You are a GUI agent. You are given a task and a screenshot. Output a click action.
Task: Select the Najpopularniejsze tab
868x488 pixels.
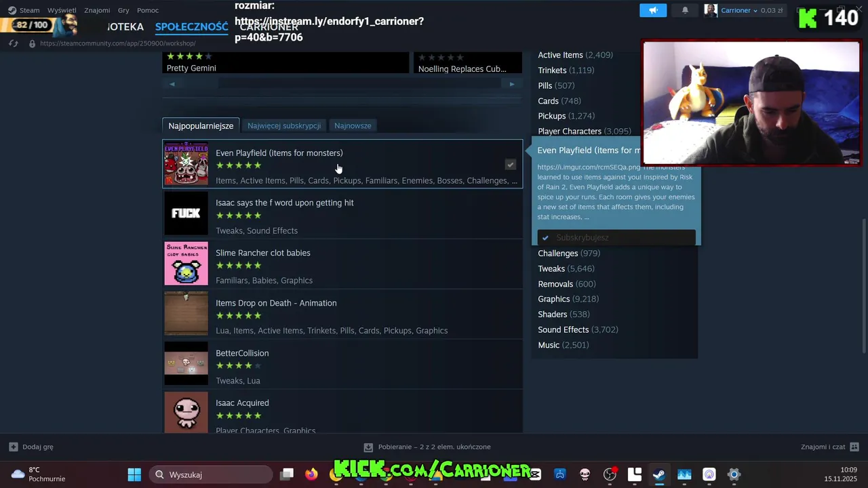point(201,125)
